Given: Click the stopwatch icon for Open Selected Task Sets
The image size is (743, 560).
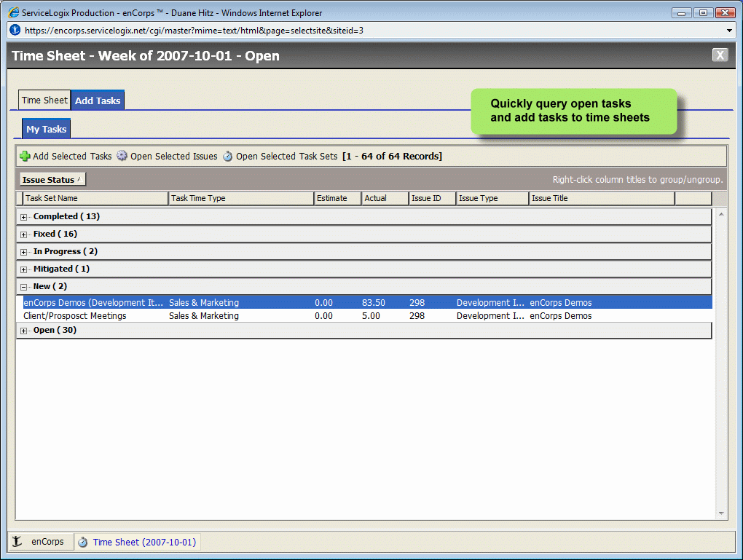Looking at the screenshot, I should (228, 157).
